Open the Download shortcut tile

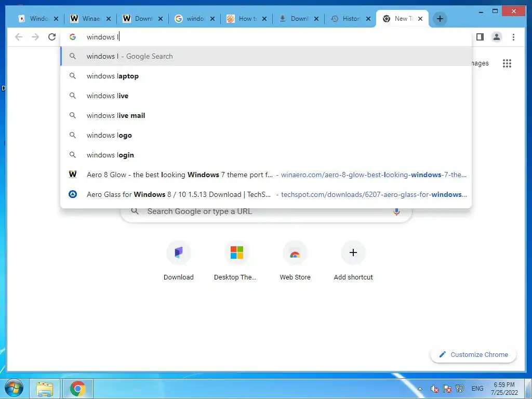179,261
